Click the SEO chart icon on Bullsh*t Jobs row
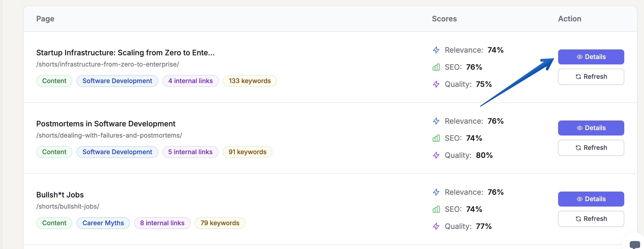 point(436,209)
